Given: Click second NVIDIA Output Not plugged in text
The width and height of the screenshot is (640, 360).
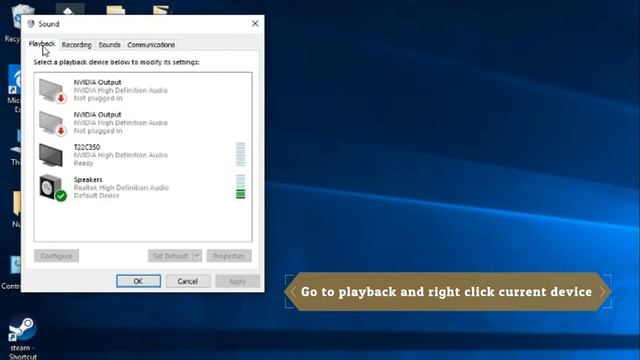Looking at the screenshot, I should point(98,131).
